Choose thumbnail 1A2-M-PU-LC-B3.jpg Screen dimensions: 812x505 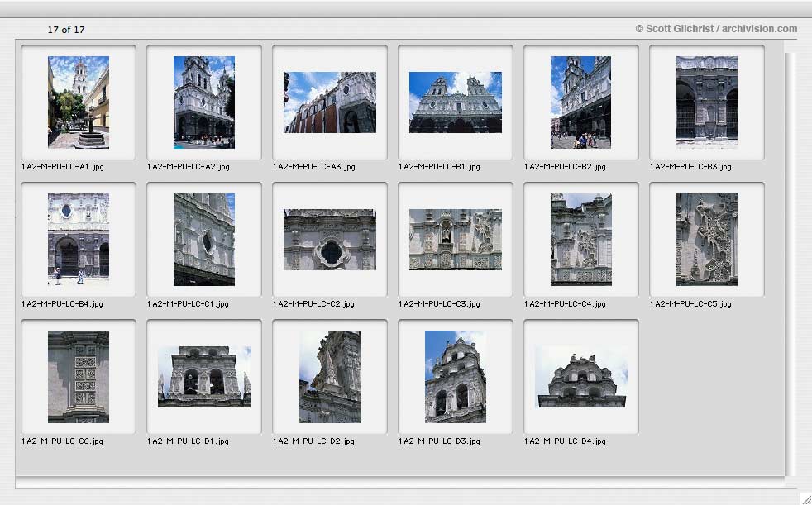(707, 102)
